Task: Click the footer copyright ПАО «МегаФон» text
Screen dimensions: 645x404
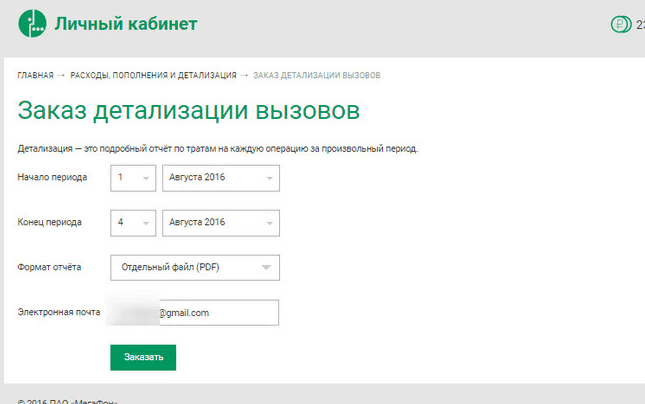Action: click(x=68, y=400)
